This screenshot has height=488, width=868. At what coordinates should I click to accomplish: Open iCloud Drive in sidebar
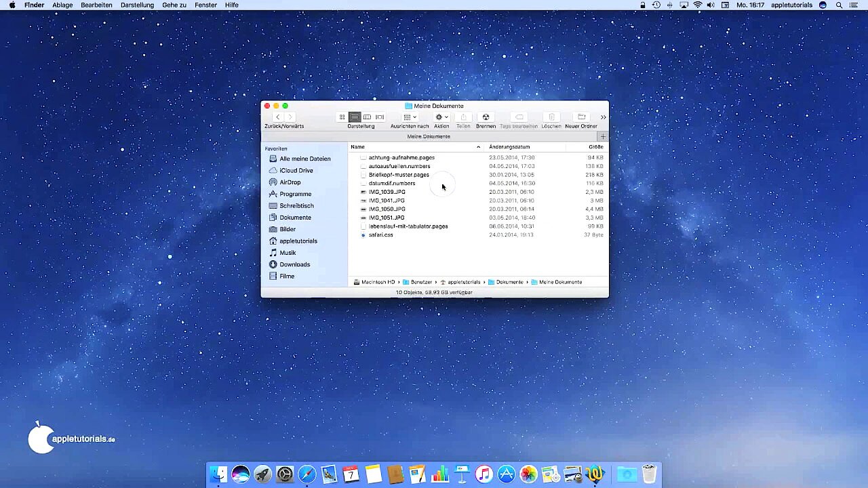coord(291,171)
